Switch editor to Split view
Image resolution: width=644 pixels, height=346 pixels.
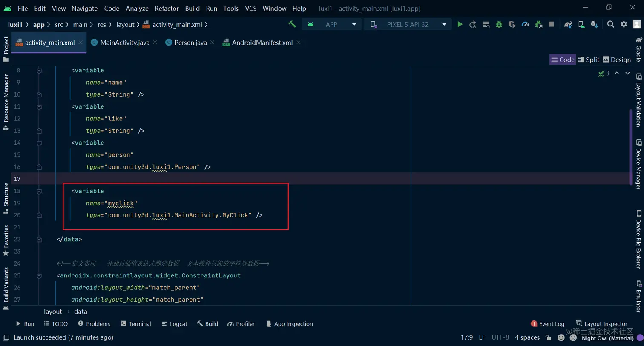[x=589, y=60]
